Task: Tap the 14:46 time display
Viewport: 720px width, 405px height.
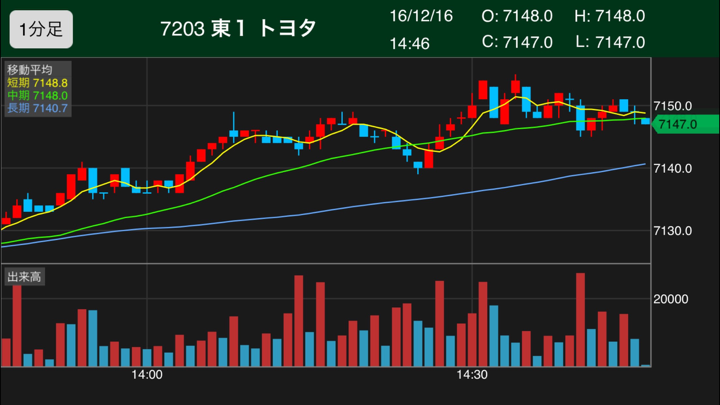Action: click(x=410, y=42)
